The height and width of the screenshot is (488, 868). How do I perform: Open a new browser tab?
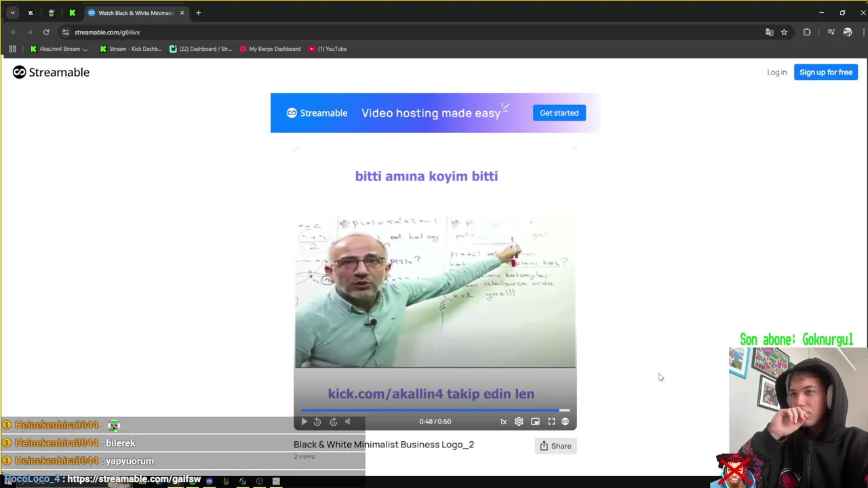pyautogui.click(x=198, y=13)
